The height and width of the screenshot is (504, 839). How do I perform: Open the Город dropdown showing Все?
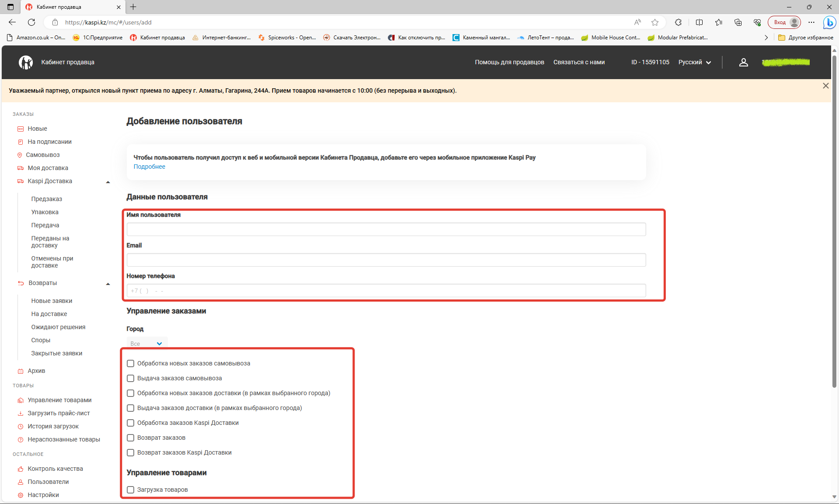coord(146,344)
